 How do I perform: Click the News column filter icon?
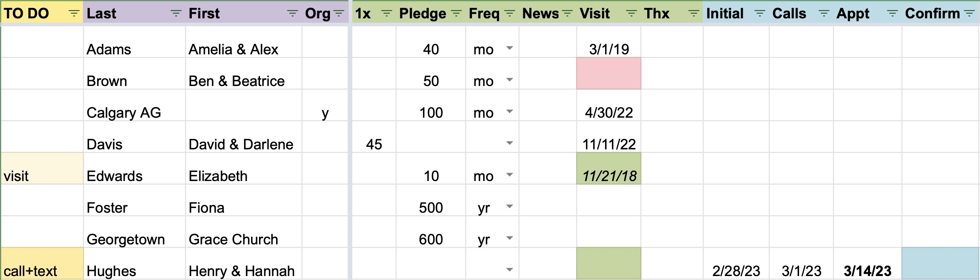567,14
